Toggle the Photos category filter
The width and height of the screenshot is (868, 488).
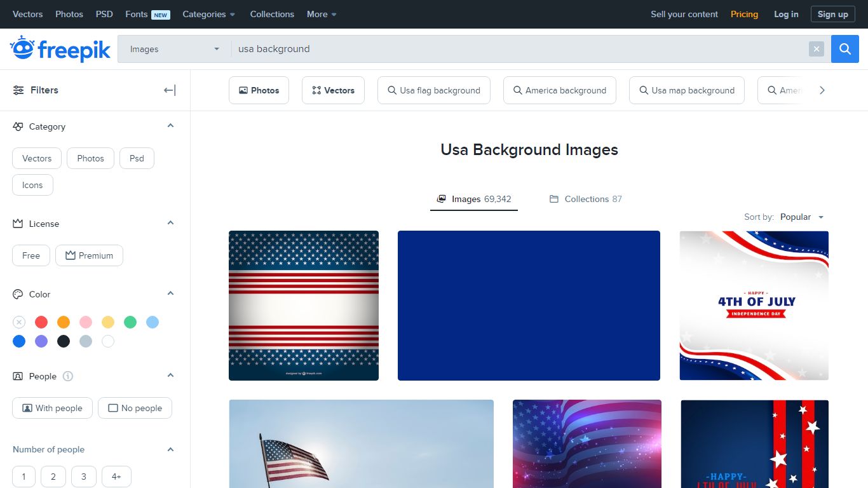(90, 158)
